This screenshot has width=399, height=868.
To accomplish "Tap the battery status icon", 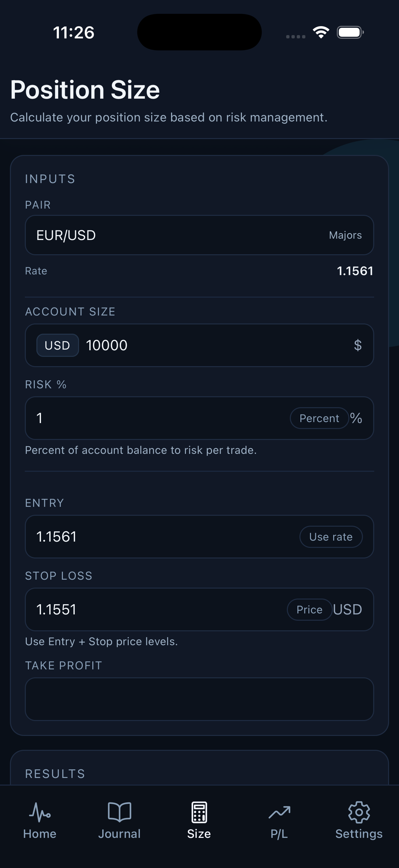I will tap(350, 32).
